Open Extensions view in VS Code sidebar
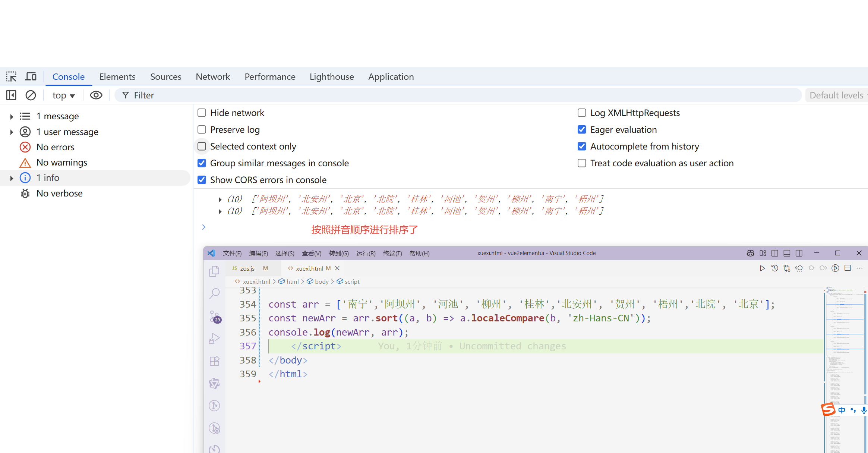Image resolution: width=868 pixels, height=453 pixels. [x=214, y=361]
